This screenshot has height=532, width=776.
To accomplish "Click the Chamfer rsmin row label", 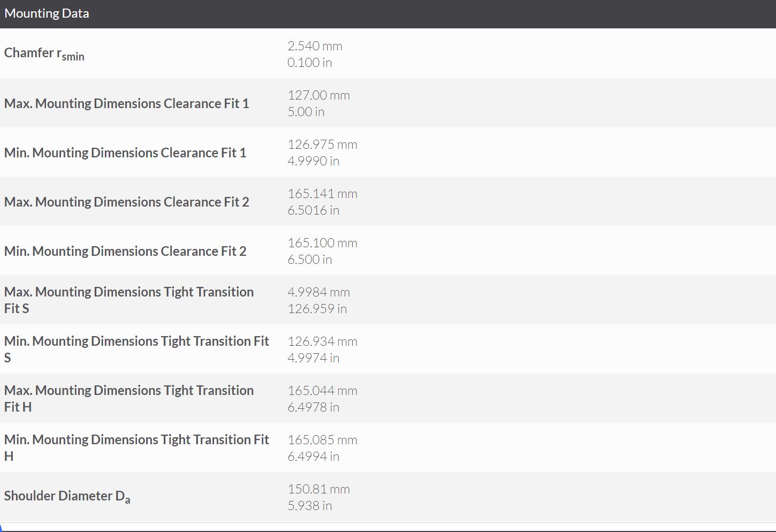I will click(44, 54).
